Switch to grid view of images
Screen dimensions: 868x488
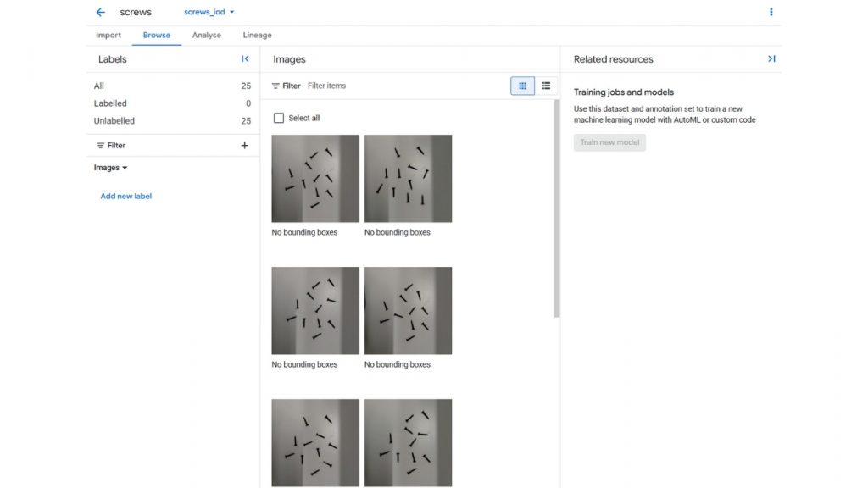(x=522, y=86)
